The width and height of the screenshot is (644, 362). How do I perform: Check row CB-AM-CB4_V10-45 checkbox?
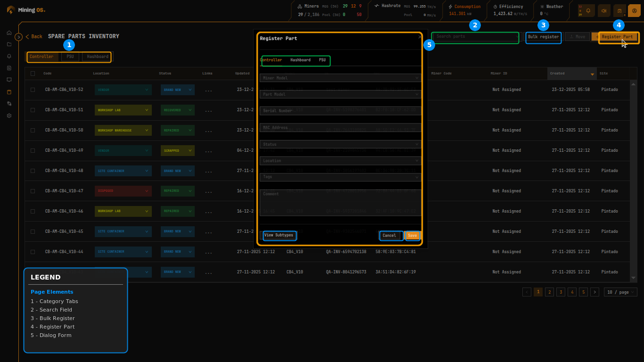33,231
